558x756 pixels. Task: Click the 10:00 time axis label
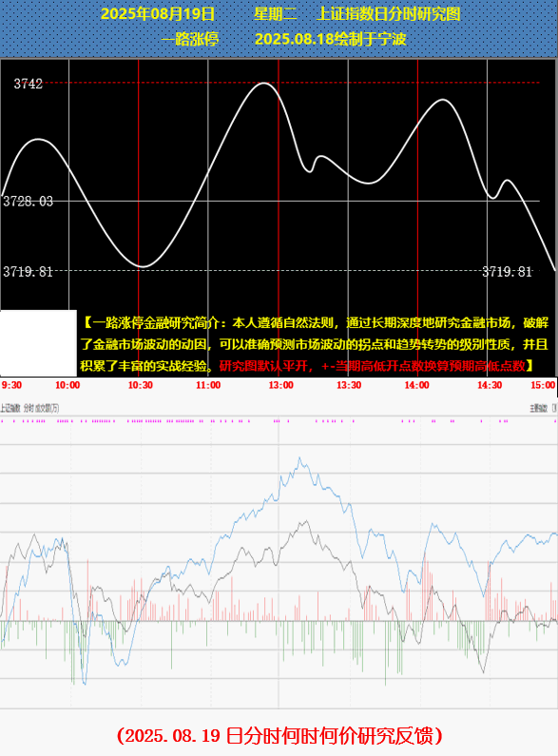pos(67,385)
